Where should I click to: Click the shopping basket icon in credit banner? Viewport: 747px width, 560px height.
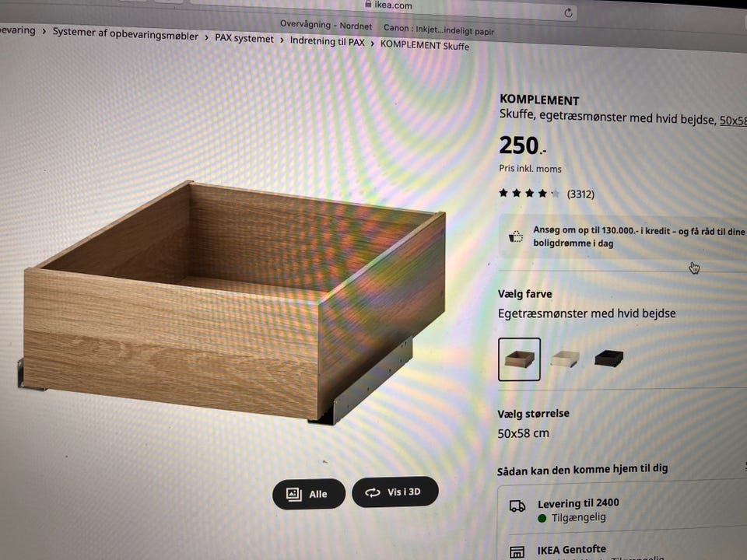(515, 236)
